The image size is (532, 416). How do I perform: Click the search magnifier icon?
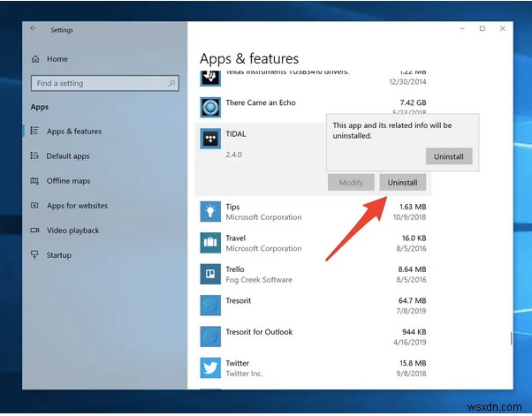tap(171, 83)
